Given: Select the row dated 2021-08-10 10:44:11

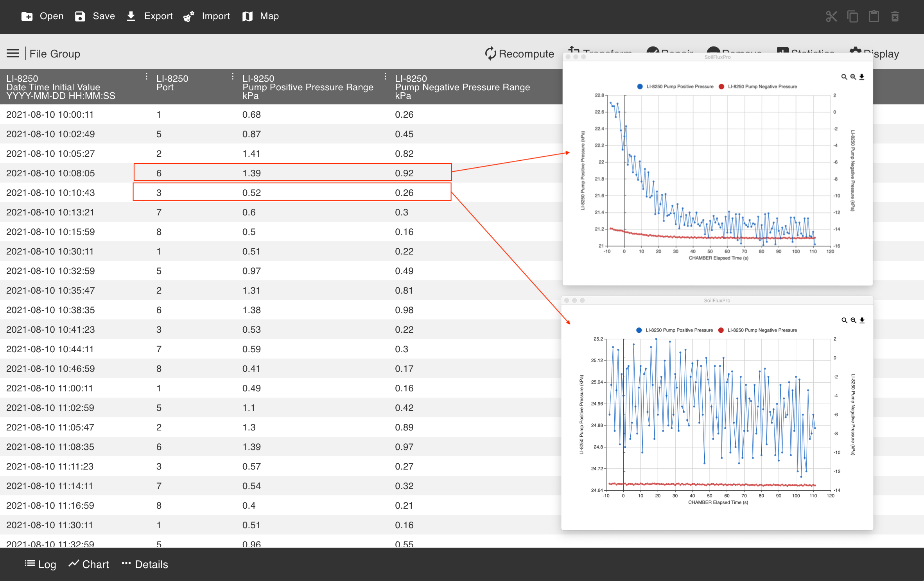Looking at the screenshot, I should [x=281, y=349].
